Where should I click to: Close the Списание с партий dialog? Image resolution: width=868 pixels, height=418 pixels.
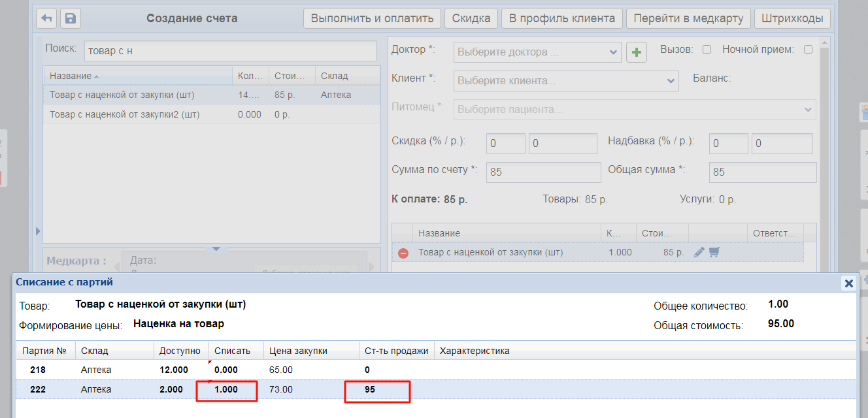(x=848, y=283)
